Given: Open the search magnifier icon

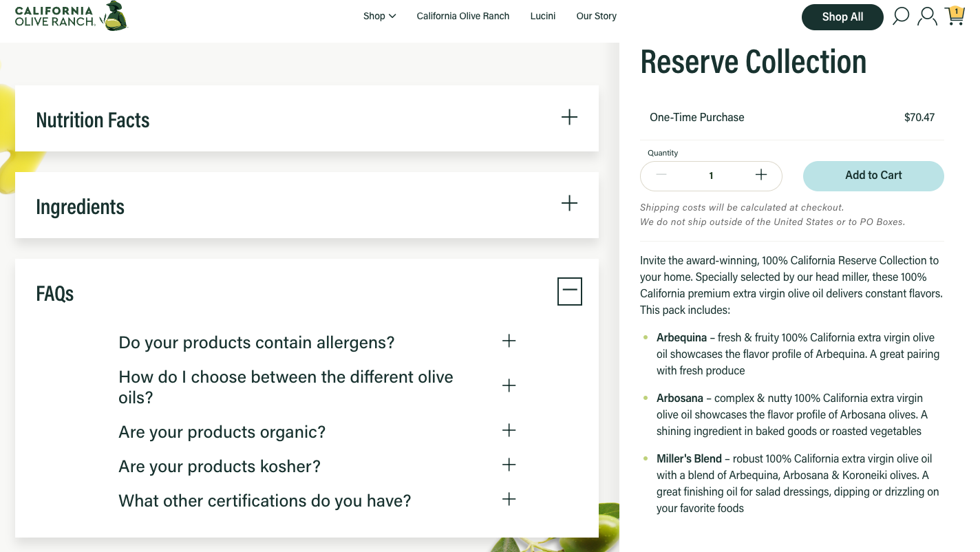Looking at the screenshot, I should pyautogui.click(x=900, y=16).
